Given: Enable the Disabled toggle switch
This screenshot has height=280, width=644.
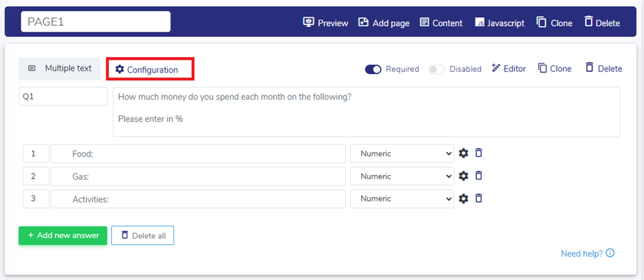Looking at the screenshot, I should coord(436,69).
